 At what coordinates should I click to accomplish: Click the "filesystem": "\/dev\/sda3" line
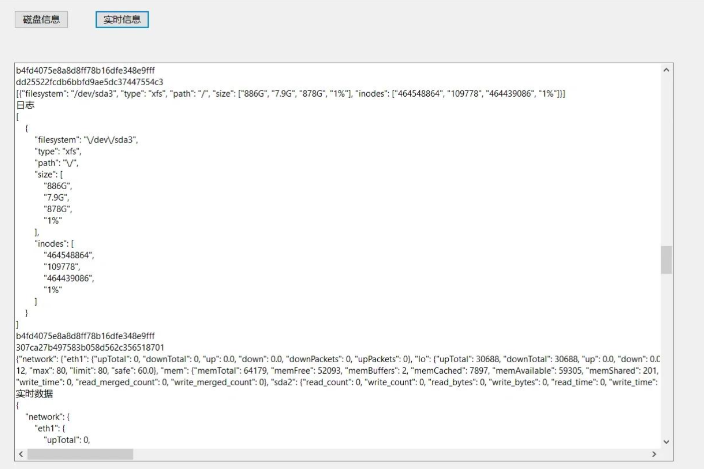(87, 140)
